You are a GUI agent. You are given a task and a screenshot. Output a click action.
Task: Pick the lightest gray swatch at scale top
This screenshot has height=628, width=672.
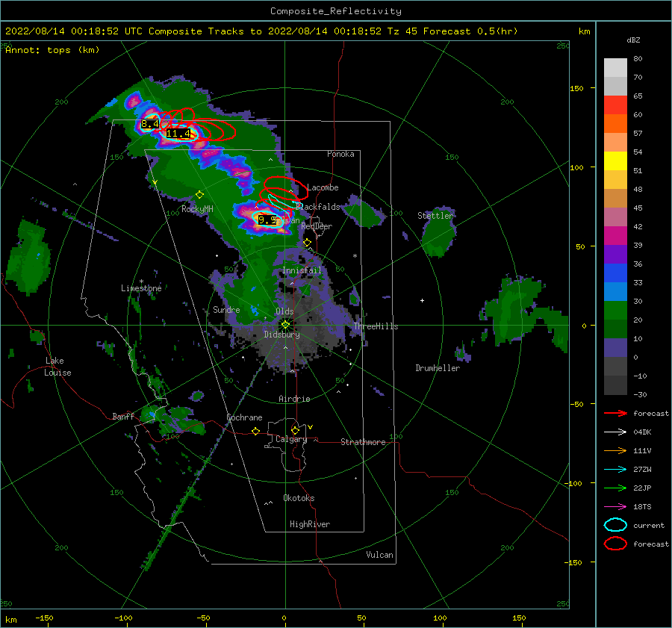click(x=615, y=68)
